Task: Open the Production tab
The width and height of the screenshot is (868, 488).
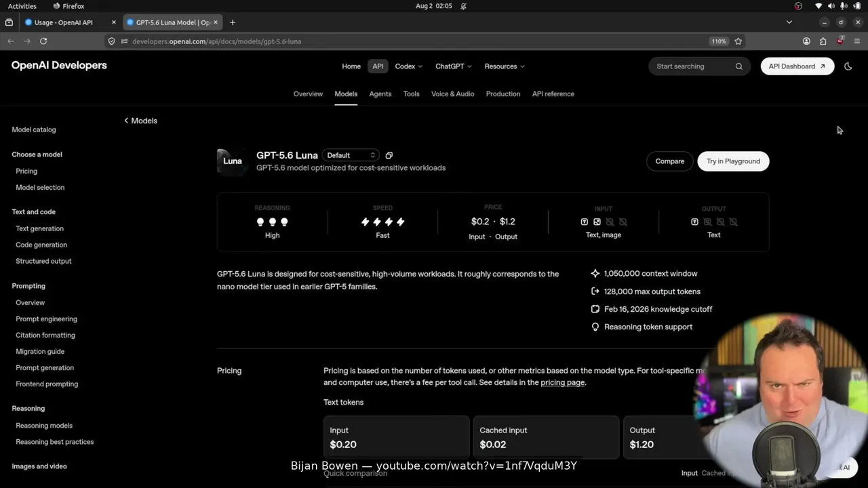Action: [503, 94]
